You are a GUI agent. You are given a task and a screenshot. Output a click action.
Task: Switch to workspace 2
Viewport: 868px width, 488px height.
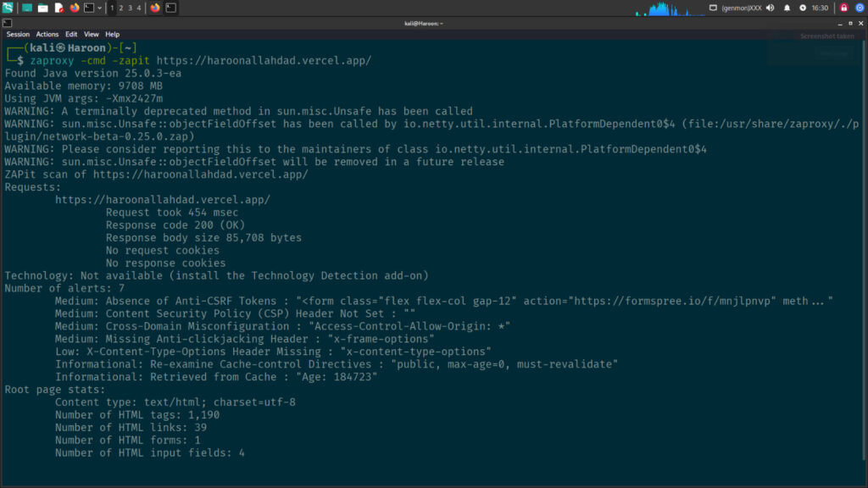pyautogui.click(x=121, y=8)
